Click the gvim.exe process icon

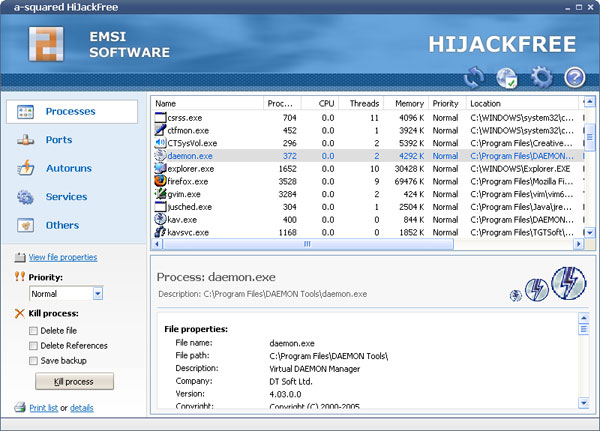(x=160, y=194)
